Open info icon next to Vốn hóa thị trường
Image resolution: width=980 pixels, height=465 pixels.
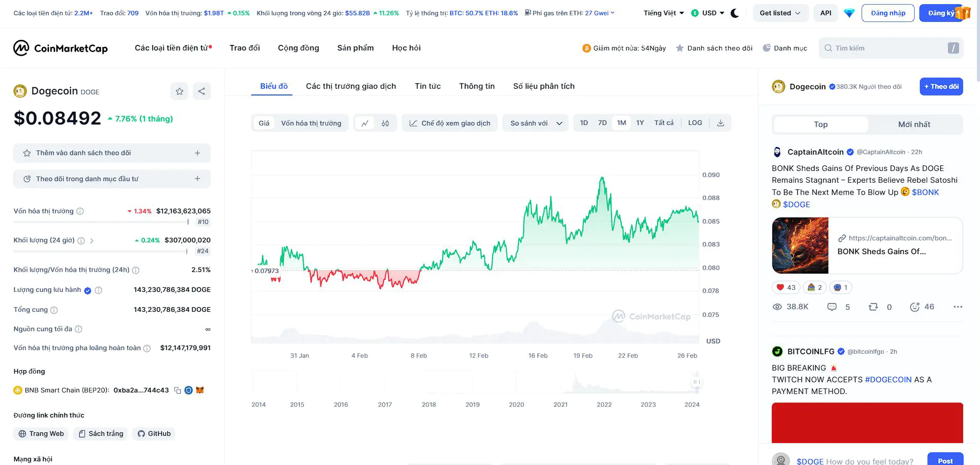pyautogui.click(x=80, y=211)
